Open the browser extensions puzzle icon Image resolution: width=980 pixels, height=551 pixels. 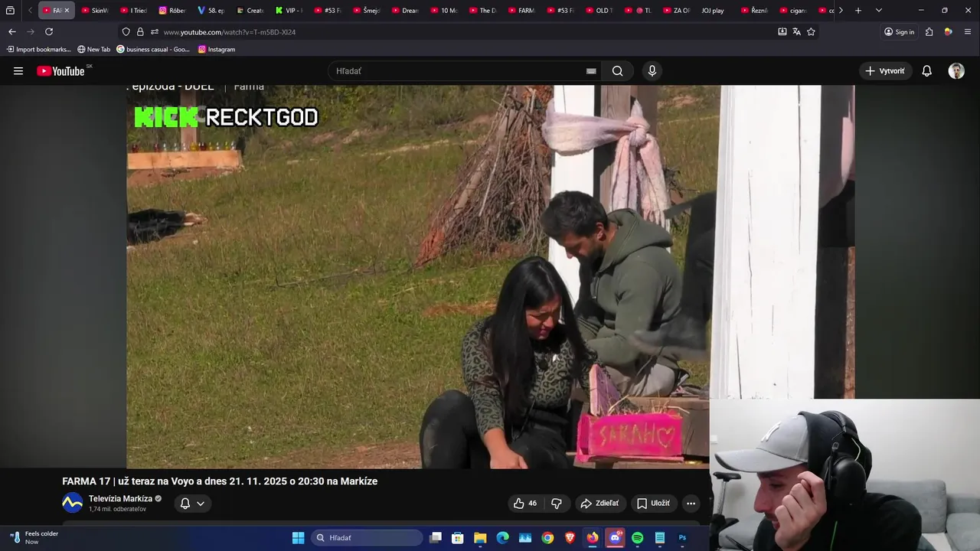[x=929, y=31]
